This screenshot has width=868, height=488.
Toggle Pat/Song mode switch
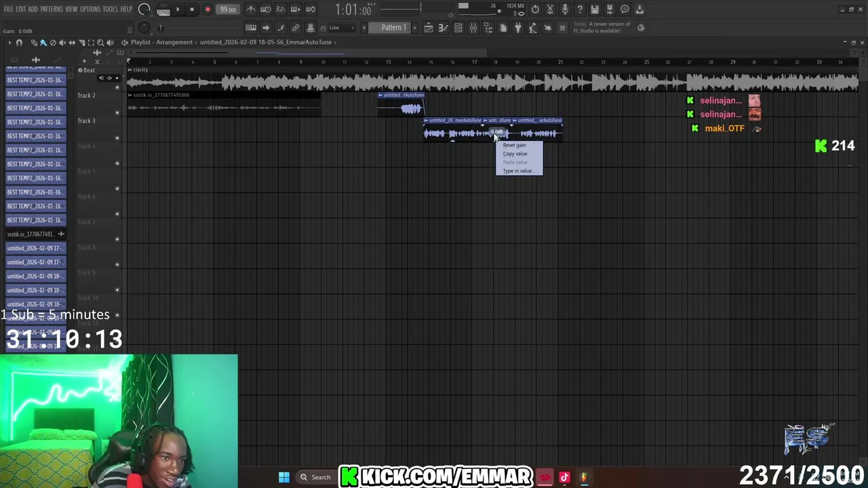pos(163,9)
